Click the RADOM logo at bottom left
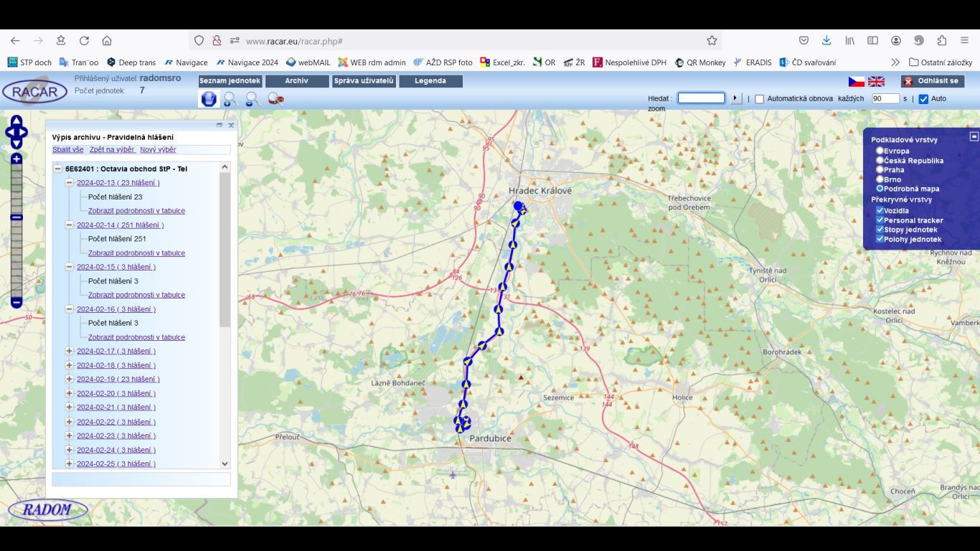The height and width of the screenshot is (551, 980). (x=48, y=510)
